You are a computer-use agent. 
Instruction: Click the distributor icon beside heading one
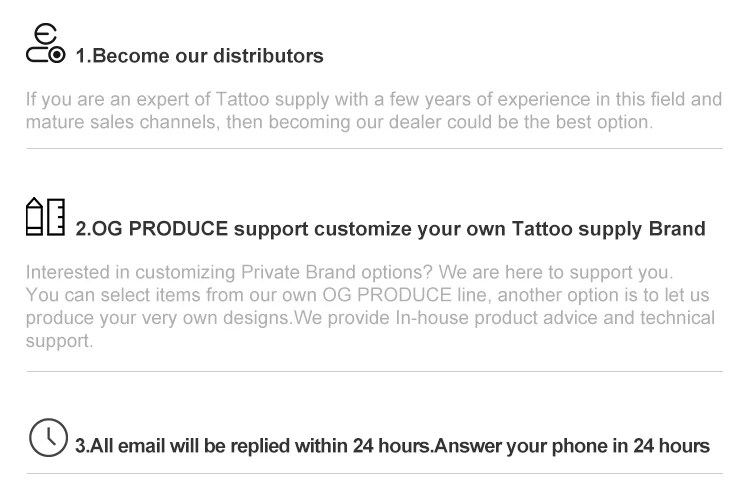[x=45, y=45]
